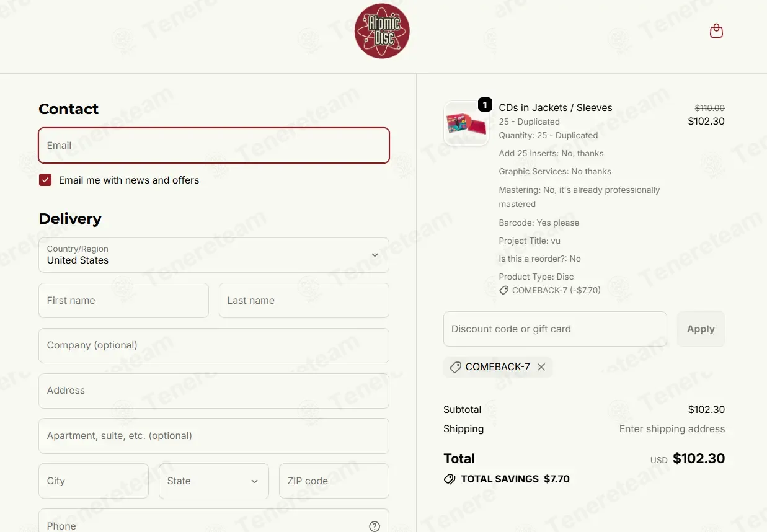Click the ZIP code field
The image size is (767, 532).
tap(334, 481)
